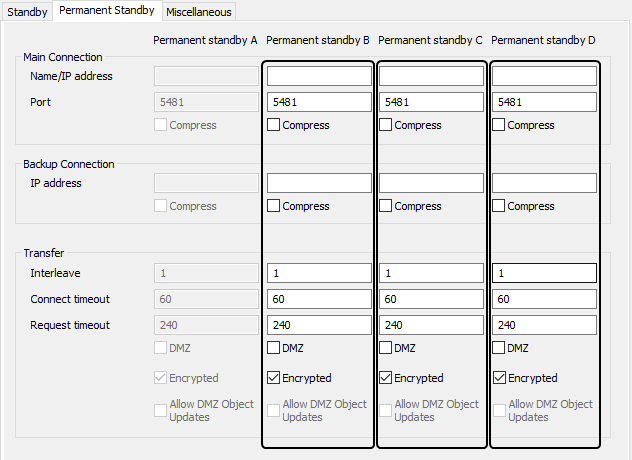The height and width of the screenshot is (460, 632).
Task: Click Name/IP address field for standby B
Action: pos(319,75)
